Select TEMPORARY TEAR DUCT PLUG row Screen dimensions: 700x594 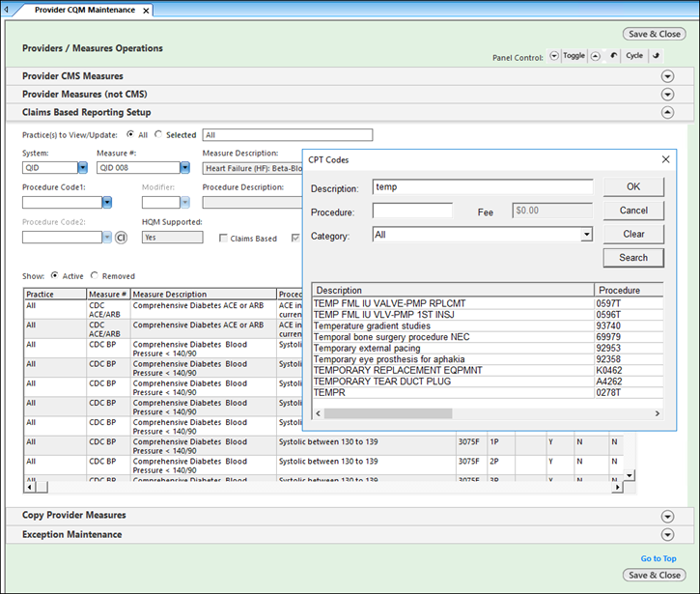[x=488, y=382]
